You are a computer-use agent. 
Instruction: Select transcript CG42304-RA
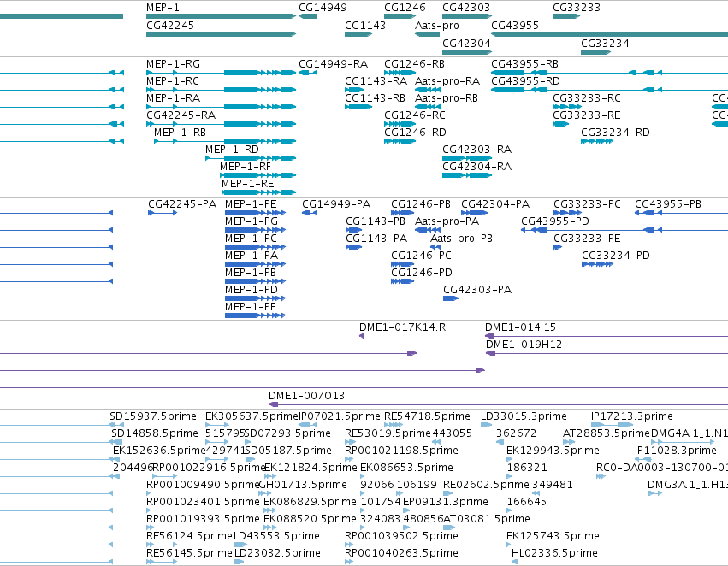[x=467, y=175]
